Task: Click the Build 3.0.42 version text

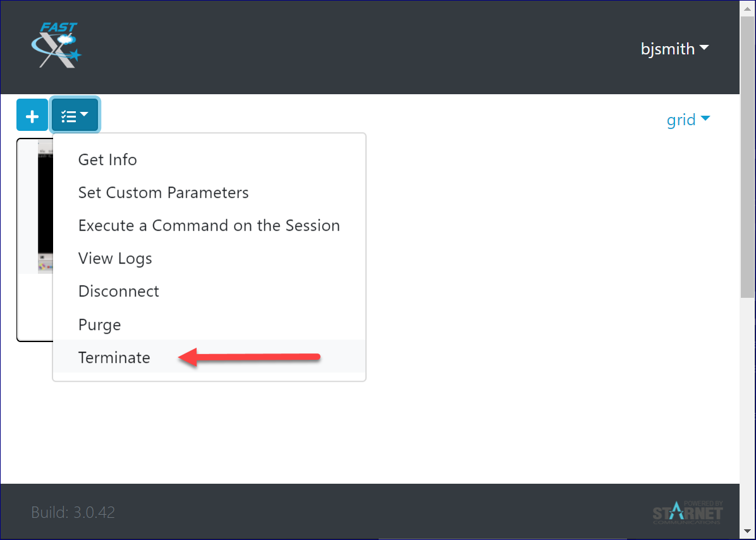Action: click(73, 512)
